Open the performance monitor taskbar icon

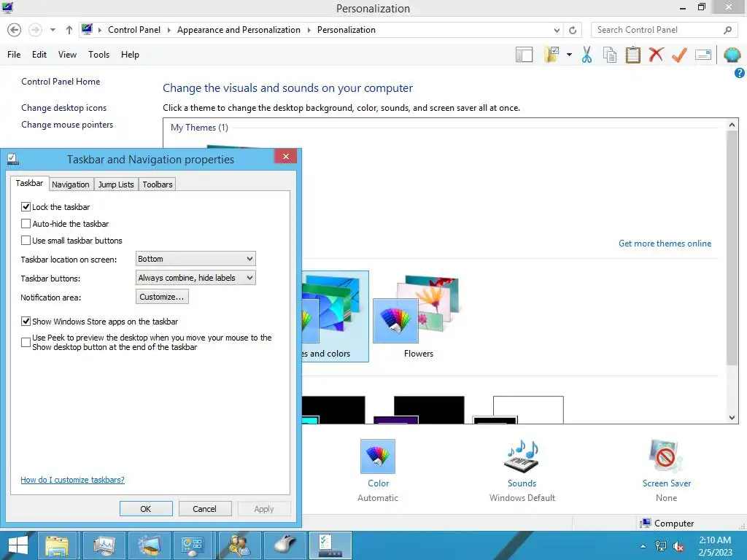(x=104, y=545)
